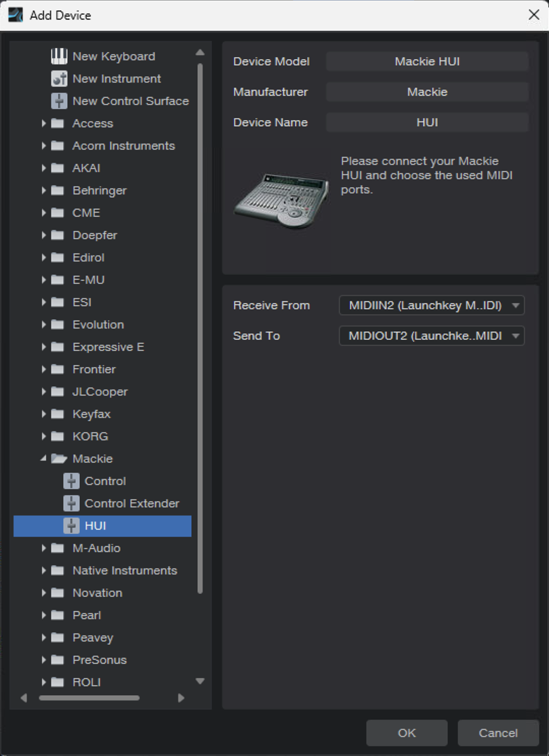Click the PreSonus folder icon

click(x=58, y=660)
